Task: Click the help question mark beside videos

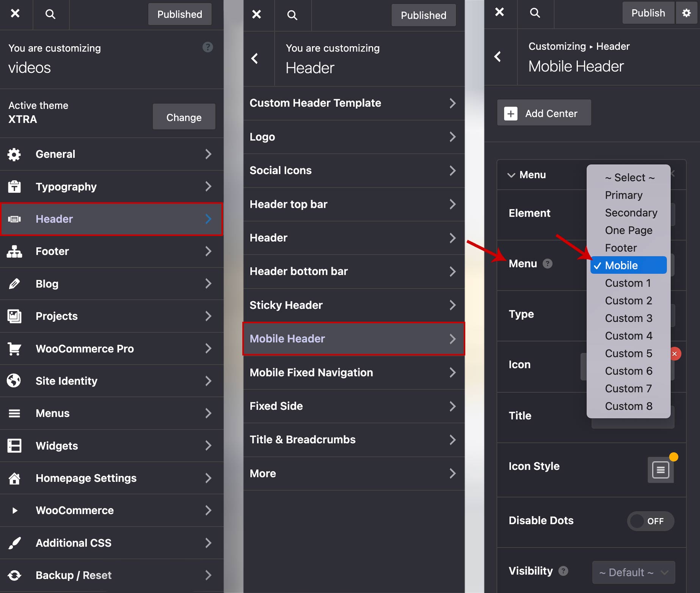Action: pos(207,47)
